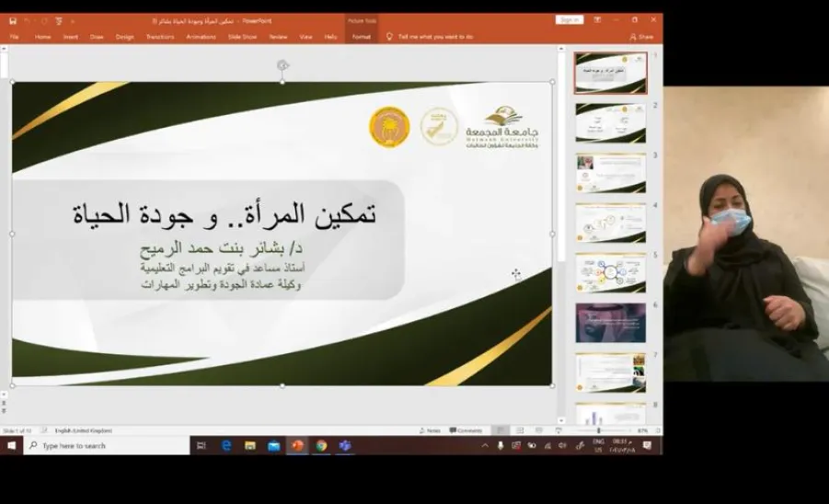
Task: Click the Share button
Action: (642, 37)
